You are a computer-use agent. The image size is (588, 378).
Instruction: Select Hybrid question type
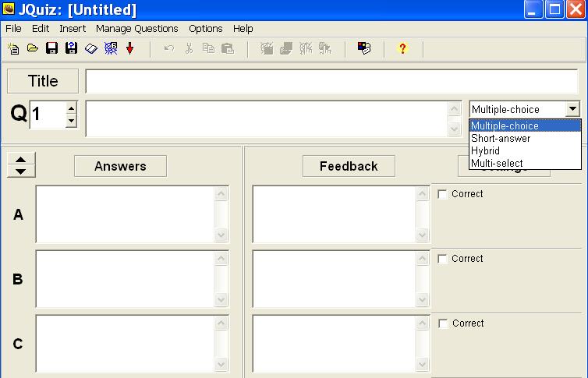click(x=525, y=150)
